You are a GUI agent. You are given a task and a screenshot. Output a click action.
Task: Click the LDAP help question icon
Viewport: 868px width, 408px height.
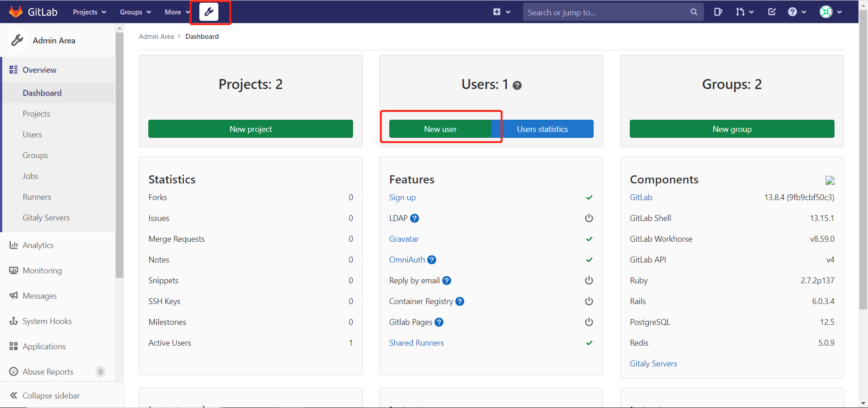pos(415,218)
